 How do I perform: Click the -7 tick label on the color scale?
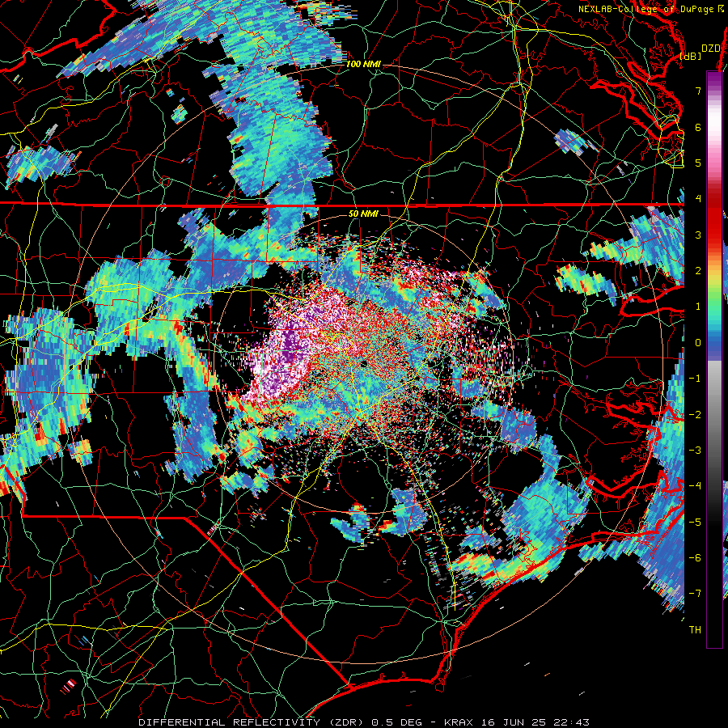pyautogui.click(x=695, y=594)
